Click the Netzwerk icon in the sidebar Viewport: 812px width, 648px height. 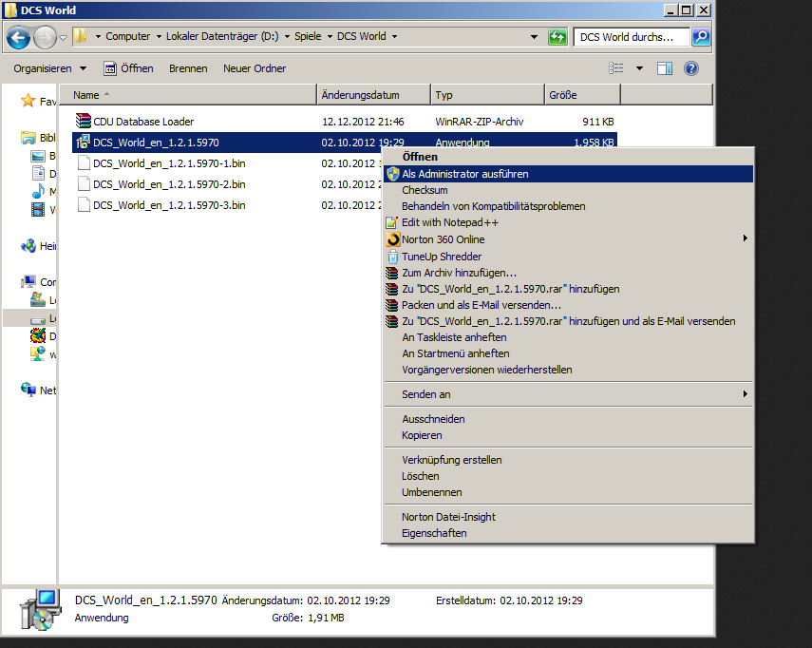point(28,389)
